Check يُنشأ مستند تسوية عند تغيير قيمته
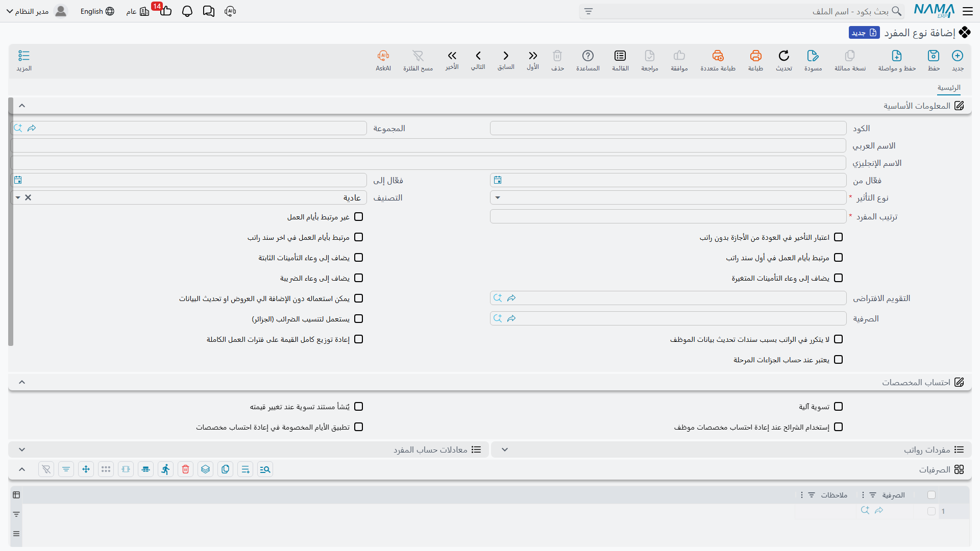Viewport: 980px width, 551px height. click(359, 407)
